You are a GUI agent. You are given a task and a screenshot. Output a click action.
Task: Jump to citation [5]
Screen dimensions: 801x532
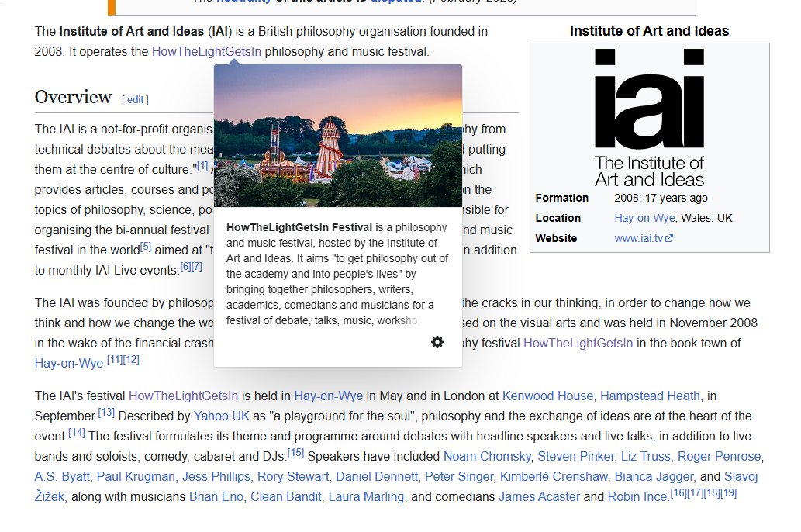click(146, 247)
